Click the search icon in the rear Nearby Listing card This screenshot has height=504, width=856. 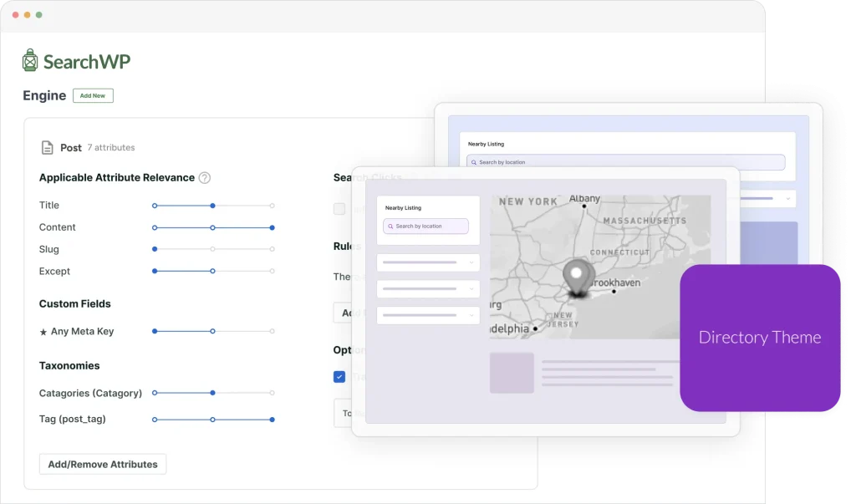[474, 162]
